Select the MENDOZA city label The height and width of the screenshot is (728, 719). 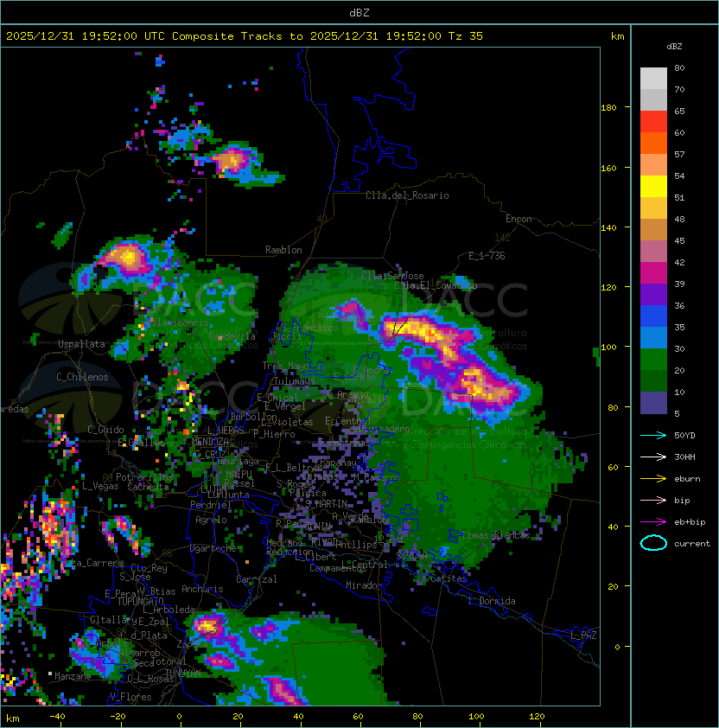coord(210,442)
